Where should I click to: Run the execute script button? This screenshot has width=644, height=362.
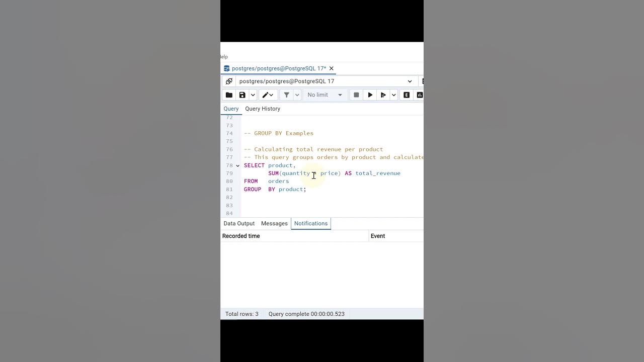383,95
